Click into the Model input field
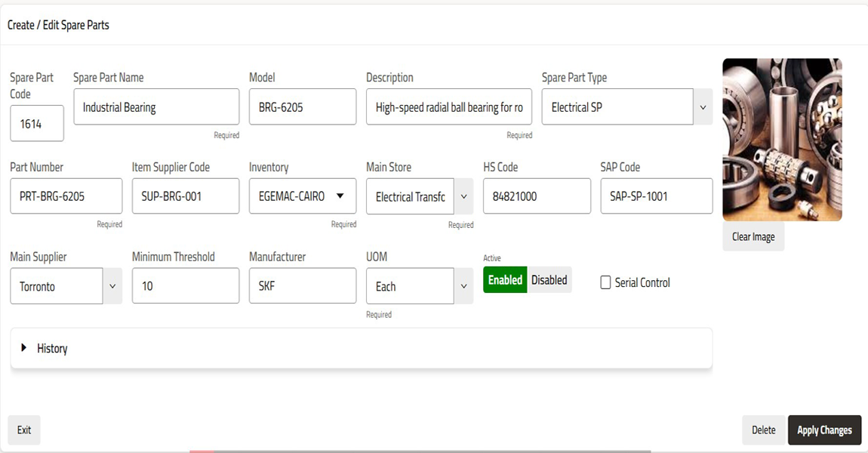Screen dimensions: 868x453 pyautogui.click(x=302, y=107)
